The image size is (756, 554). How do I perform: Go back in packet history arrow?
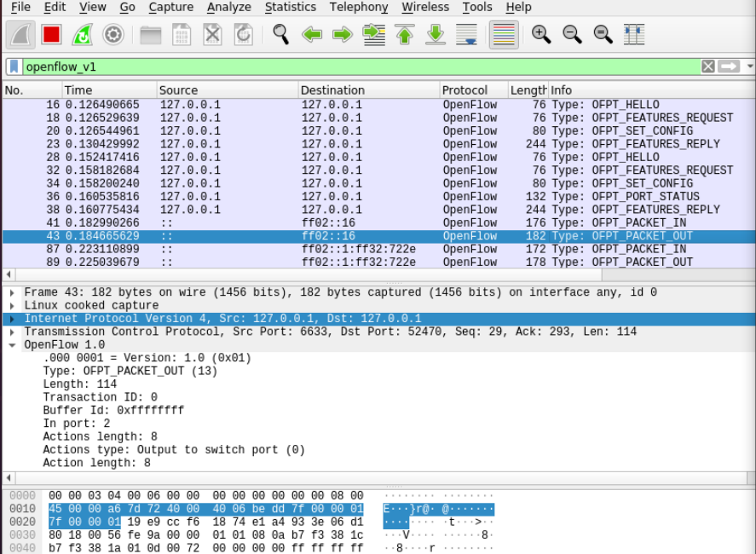tap(312, 35)
